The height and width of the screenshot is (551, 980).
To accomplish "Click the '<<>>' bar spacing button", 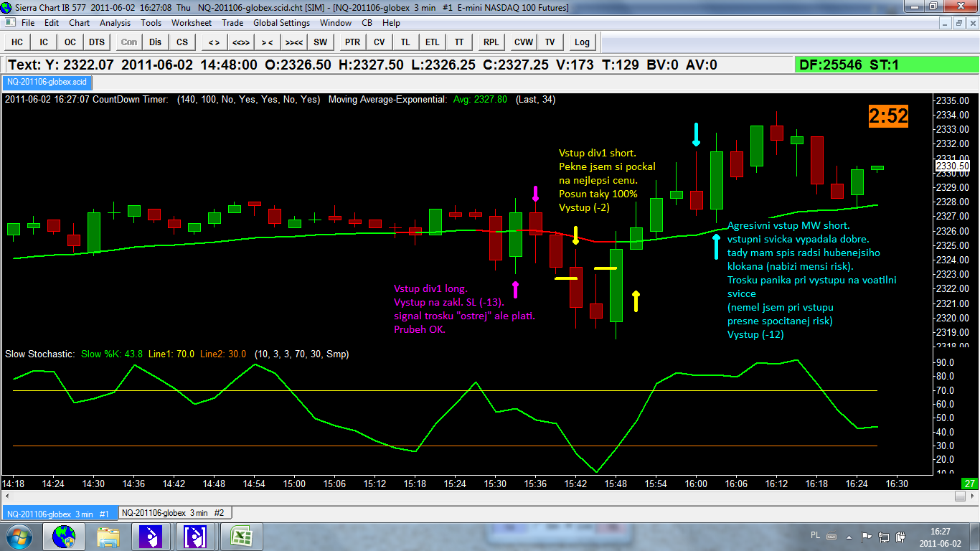I will click(240, 42).
